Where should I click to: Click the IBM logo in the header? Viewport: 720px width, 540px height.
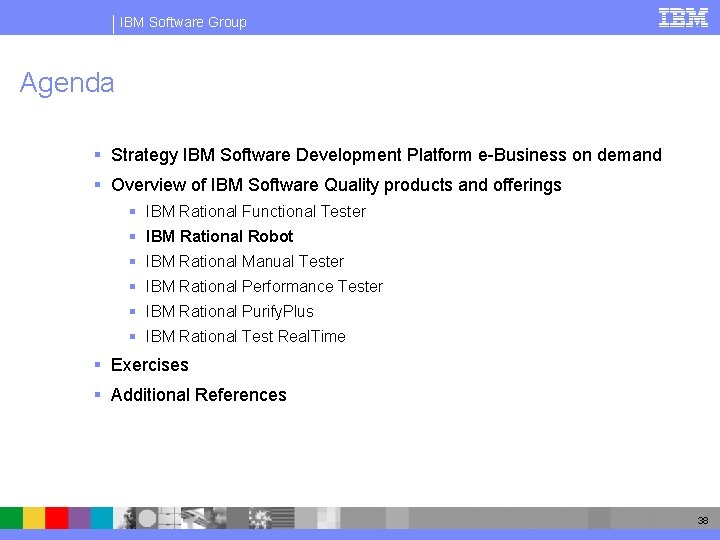tap(683, 18)
